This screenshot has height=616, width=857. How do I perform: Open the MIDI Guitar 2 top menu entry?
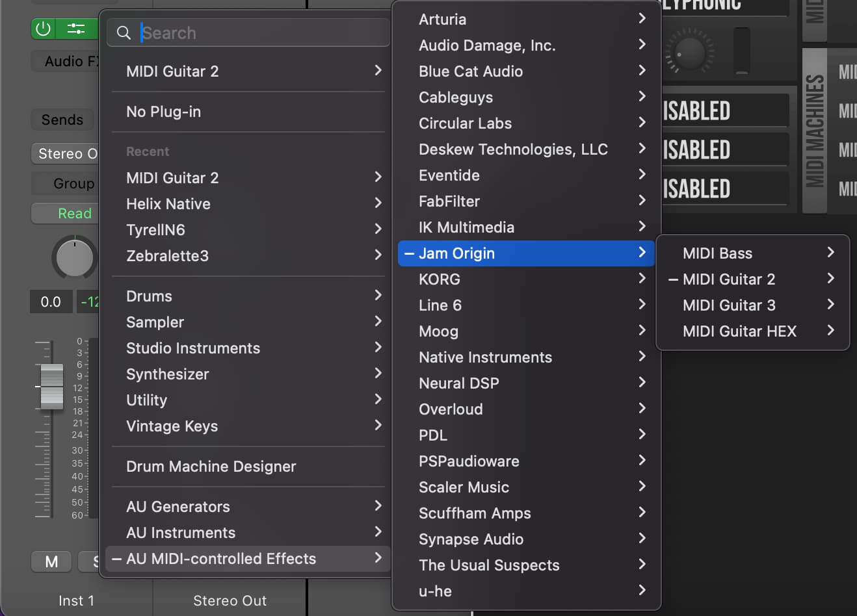(248, 71)
